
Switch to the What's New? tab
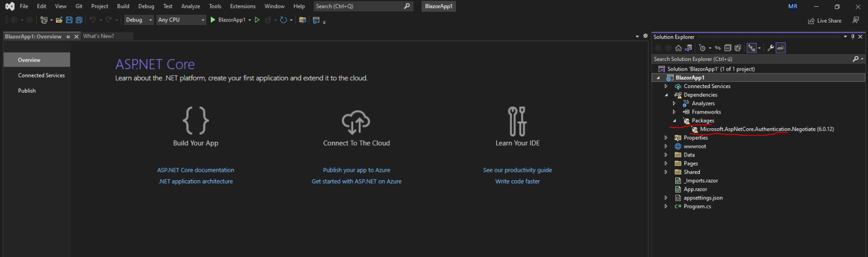pos(98,36)
